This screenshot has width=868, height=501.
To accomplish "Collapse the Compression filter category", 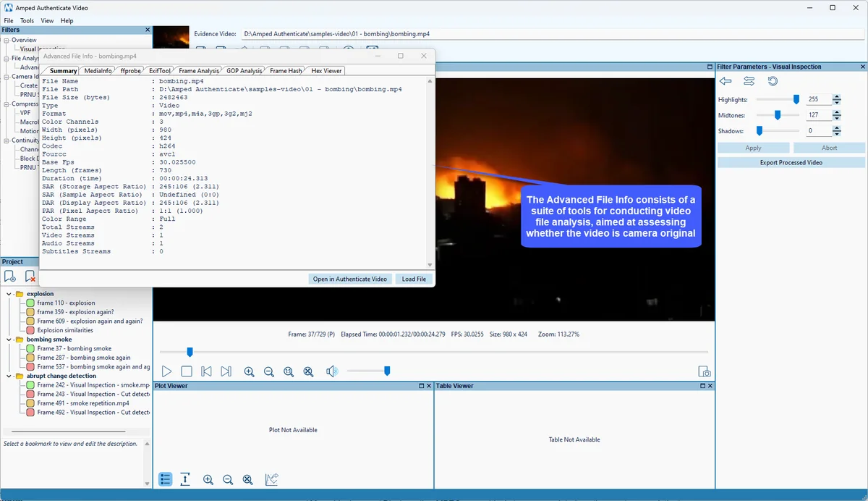I will pyautogui.click(x=7, y=104).
